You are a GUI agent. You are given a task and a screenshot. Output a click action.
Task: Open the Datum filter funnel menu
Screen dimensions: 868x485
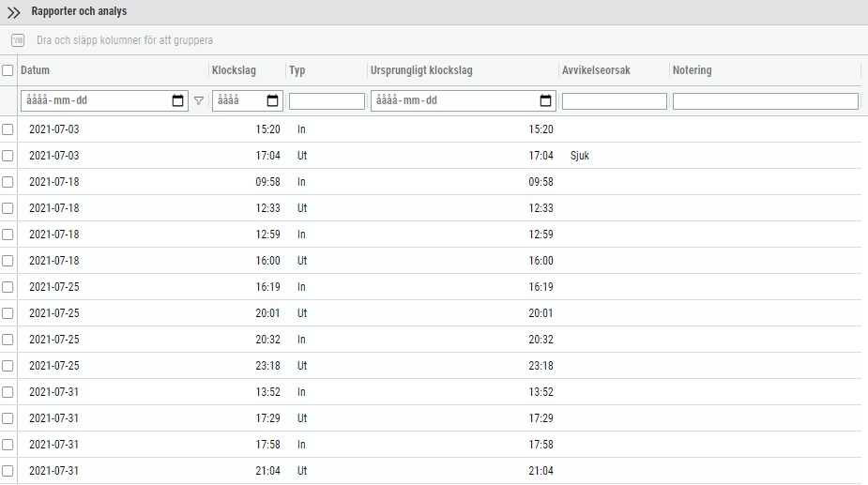click(199, 100)
